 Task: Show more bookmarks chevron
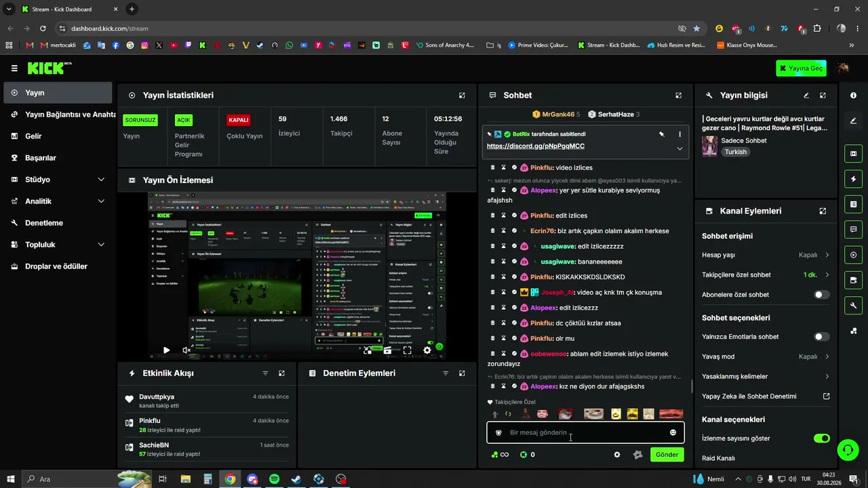(x=852, y=45)
